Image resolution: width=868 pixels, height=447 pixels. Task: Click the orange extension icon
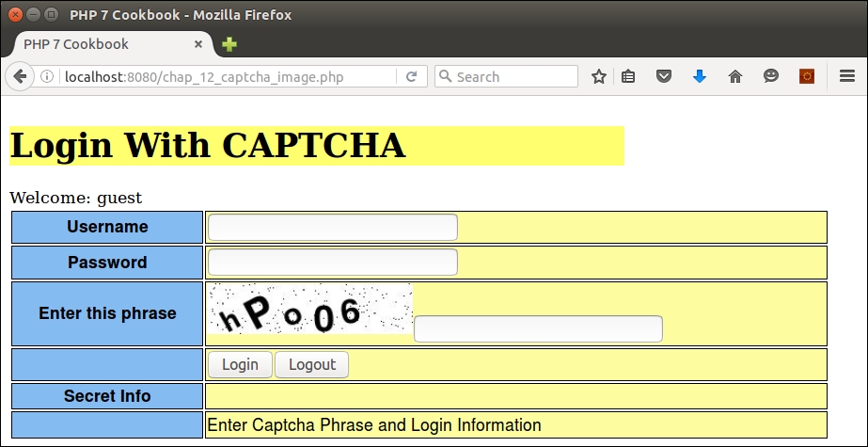(x=807, y=76)
